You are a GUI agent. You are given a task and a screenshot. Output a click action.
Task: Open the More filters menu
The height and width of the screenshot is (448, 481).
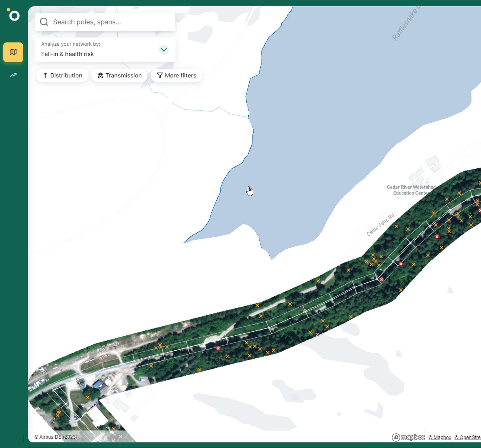tap(176, 76)
